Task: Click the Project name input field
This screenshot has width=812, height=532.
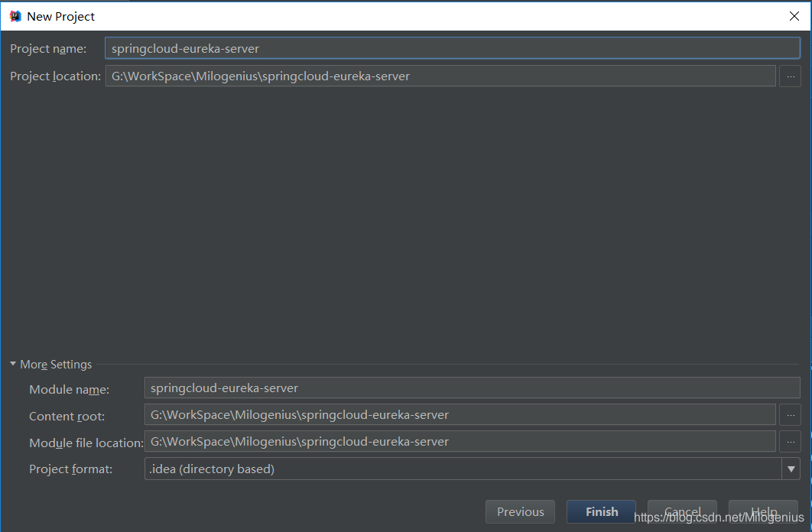Action: 453,48
